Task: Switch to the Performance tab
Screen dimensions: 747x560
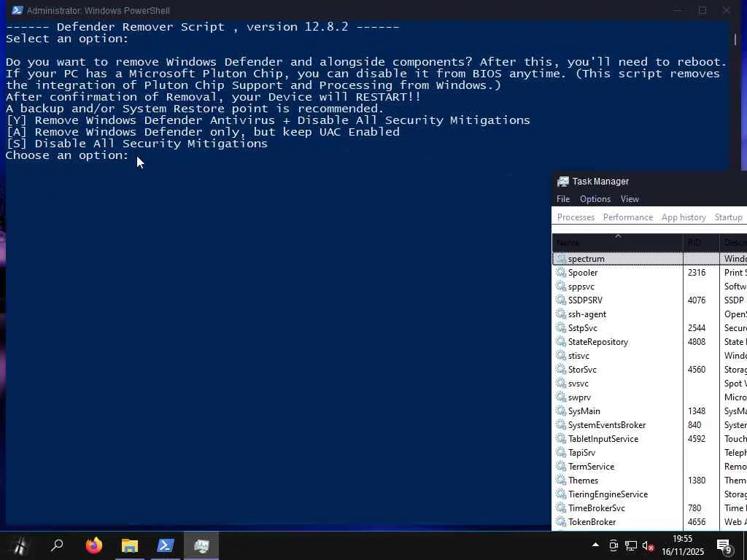Action: tap(628, 217)
